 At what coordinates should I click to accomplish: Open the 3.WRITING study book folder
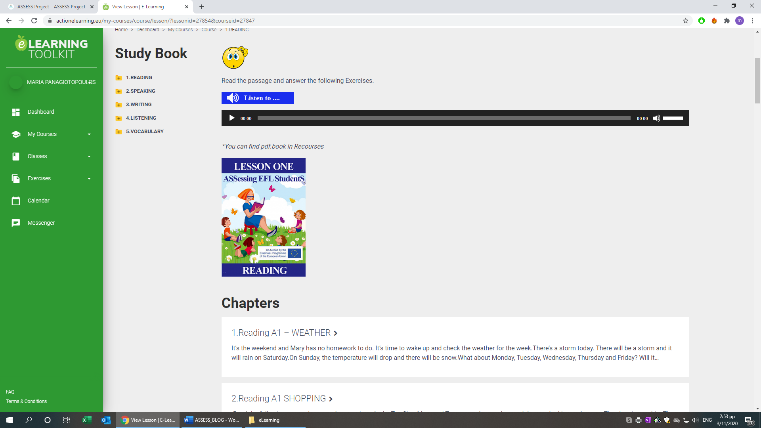click(138, 104)
